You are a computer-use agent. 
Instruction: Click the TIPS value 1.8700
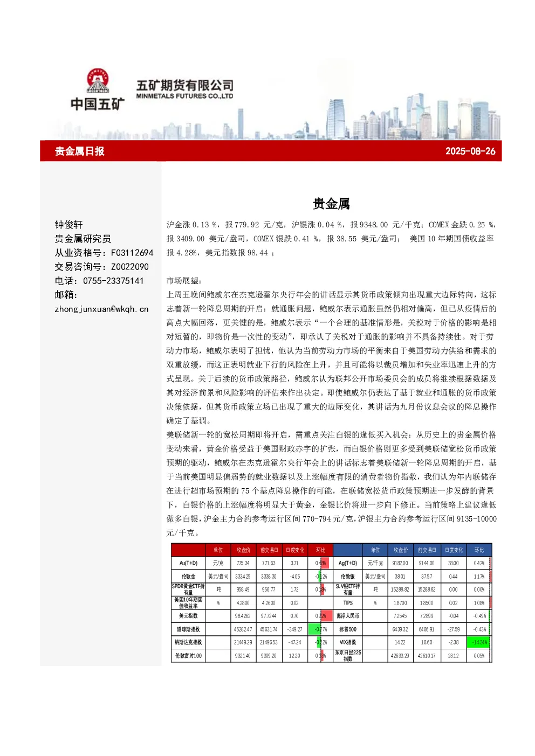pos(400,603)
